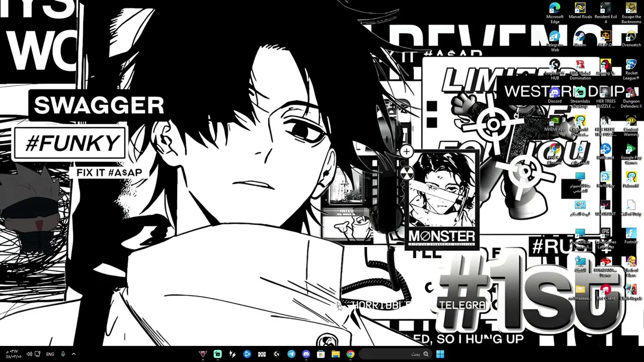644x362 pixels.
Task: Open Google Chrome from the taskbar
Action: pos(350,354)
